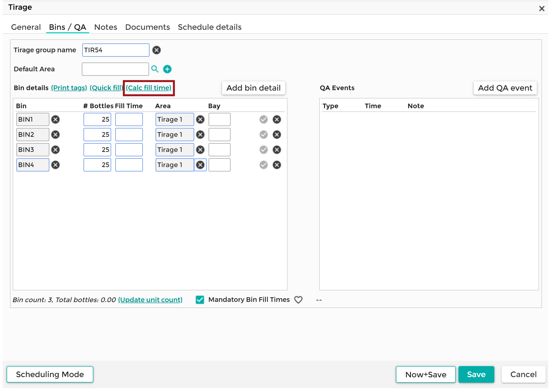
Task: Clear the BIN4 bin name
Action: click(55, 165)
